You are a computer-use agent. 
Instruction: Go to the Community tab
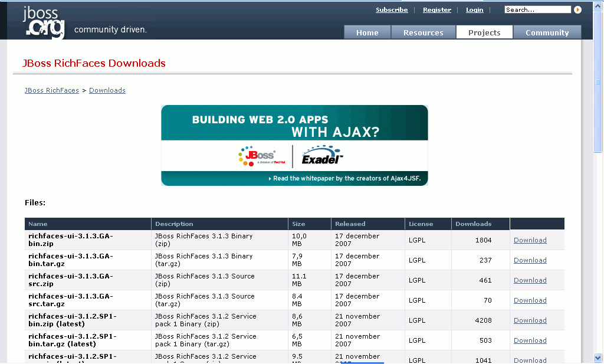pos(547,32)
